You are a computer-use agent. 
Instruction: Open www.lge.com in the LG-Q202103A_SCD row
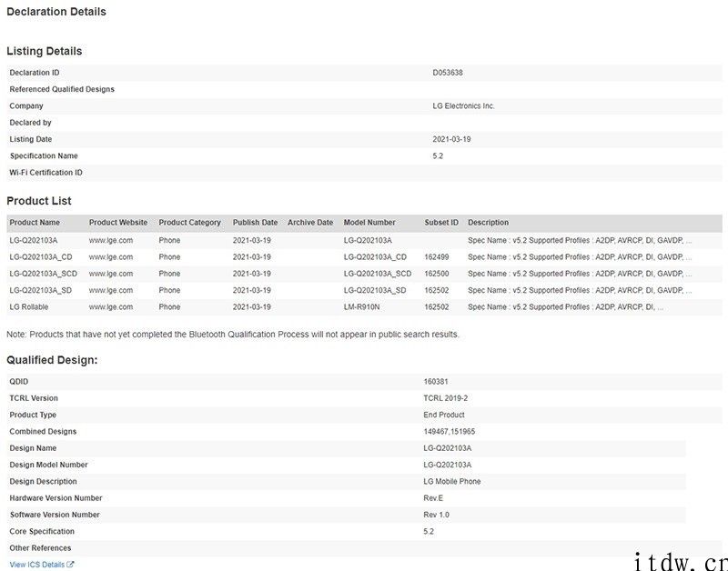click(110, 274)
